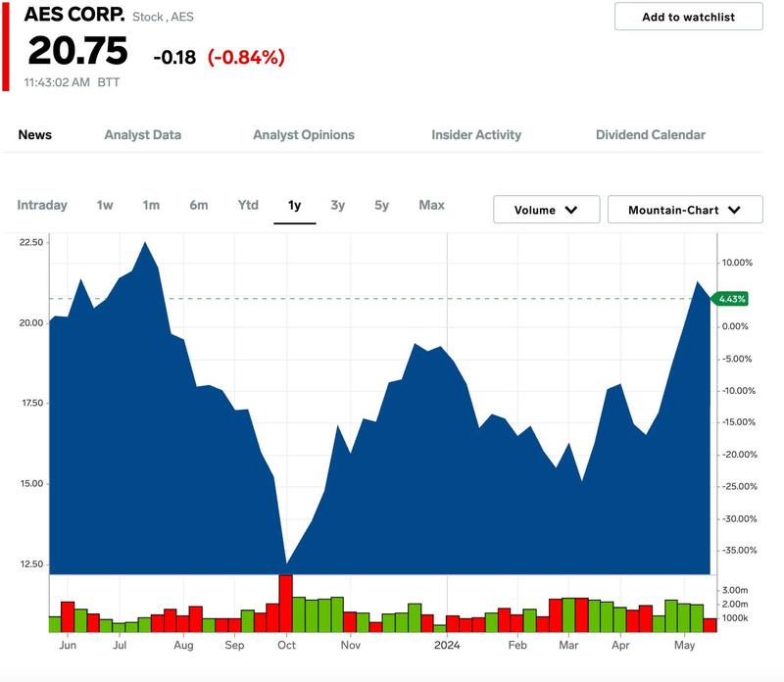Click the 22.50 price axis label

pyautogui.click(x=31, y=242)
